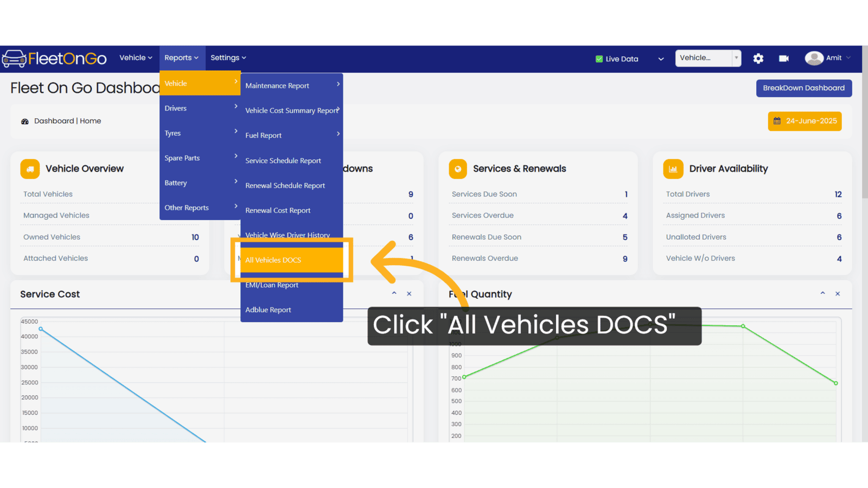Click Vehicle W/o Drivers label
Screen dimensions: 868x488
700,259
